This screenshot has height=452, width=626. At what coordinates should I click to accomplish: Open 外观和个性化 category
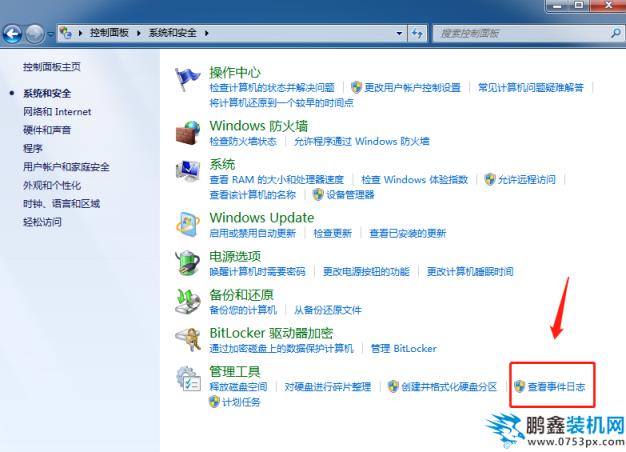tap(52, 185)
